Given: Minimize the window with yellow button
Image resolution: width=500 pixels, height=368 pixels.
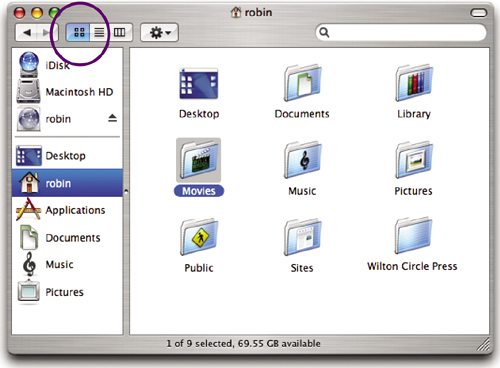Looking at the screenshot, I should (x=37, y=13).
